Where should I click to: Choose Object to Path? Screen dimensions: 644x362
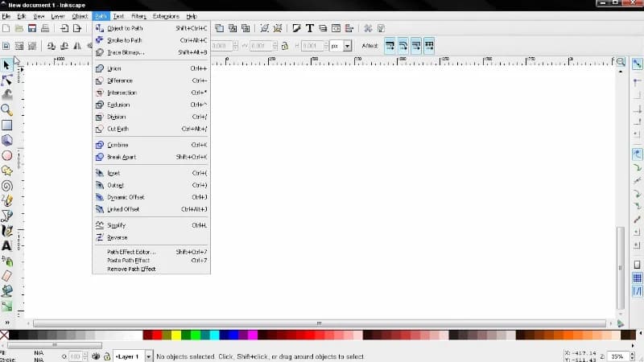click(151, 28)
